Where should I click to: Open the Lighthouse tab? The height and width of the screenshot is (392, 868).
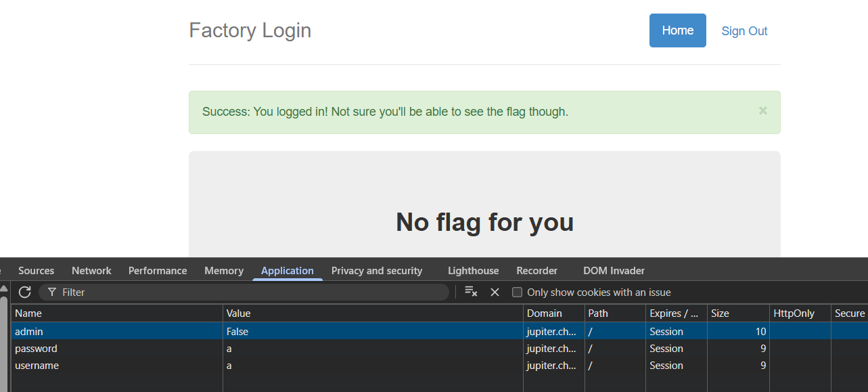click(x=473, y=271)
